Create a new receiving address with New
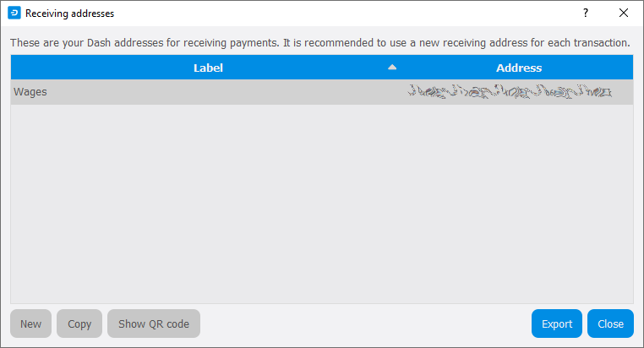The height and width of the screenshot is (348, 644). (x=30, y=324)
